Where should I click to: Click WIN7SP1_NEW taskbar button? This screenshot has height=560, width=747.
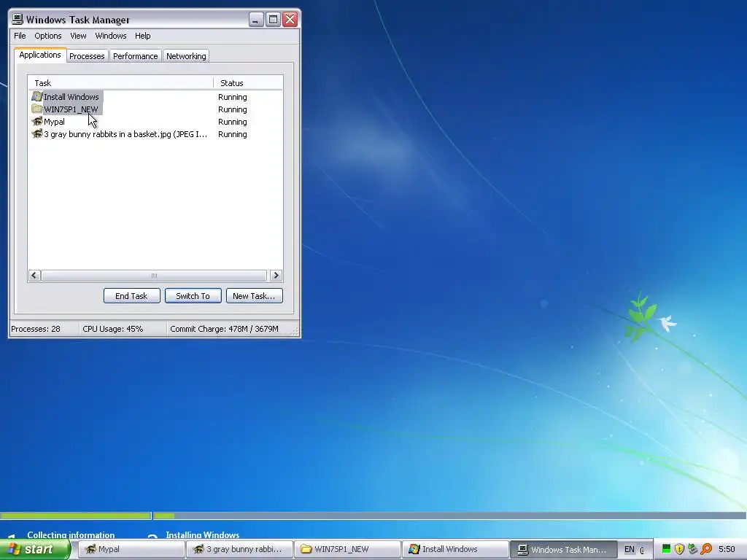click(347, 549)
